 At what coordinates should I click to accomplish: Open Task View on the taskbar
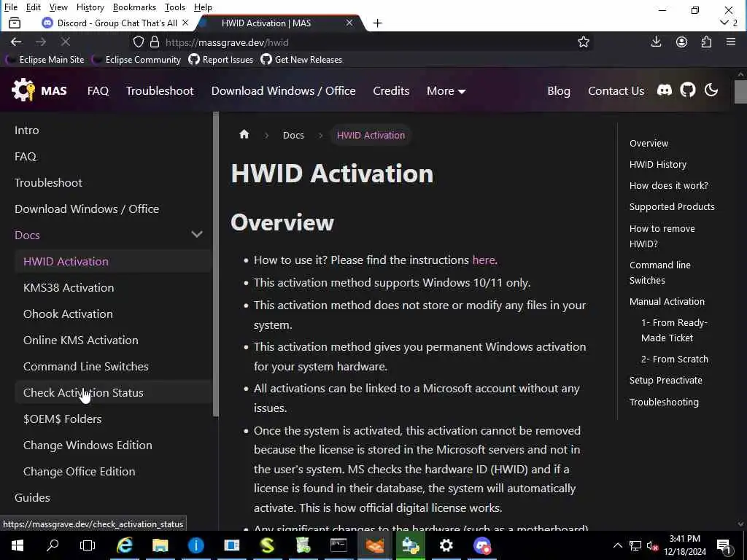[x=88, y=545]
